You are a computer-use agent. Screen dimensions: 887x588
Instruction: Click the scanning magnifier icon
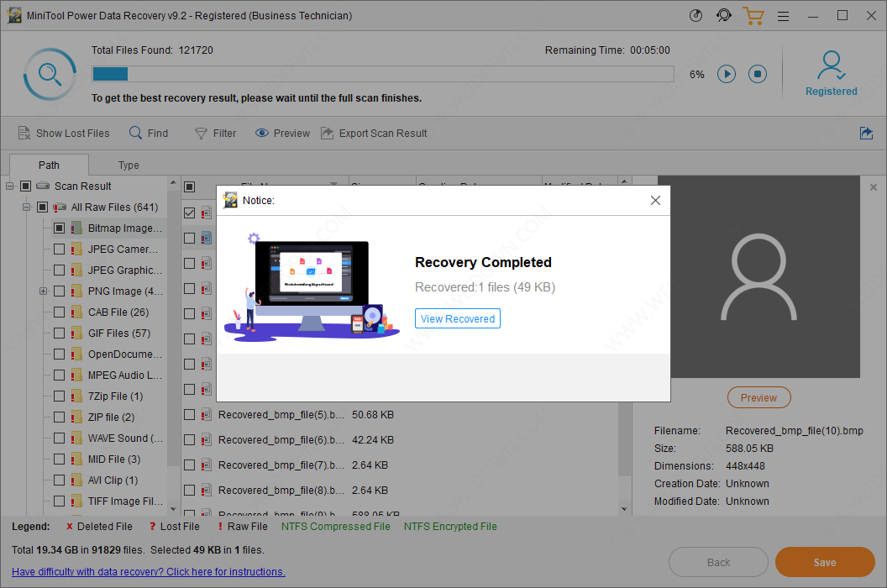click(x=50, y=74)
